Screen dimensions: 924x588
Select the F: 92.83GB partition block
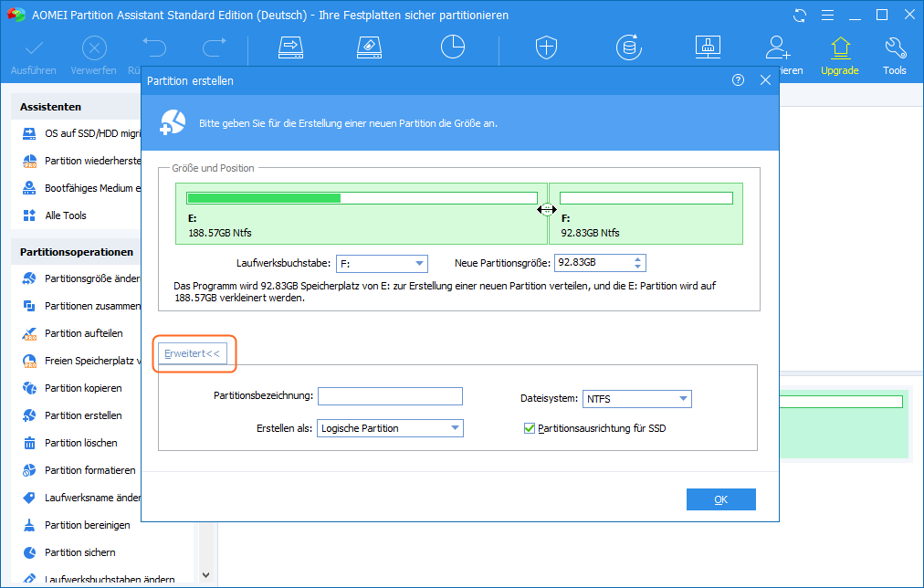pos(646,214)
